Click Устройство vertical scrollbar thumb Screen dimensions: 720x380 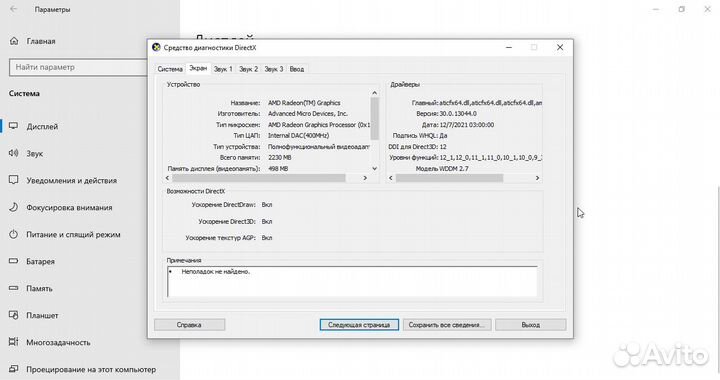coord(375,118)
